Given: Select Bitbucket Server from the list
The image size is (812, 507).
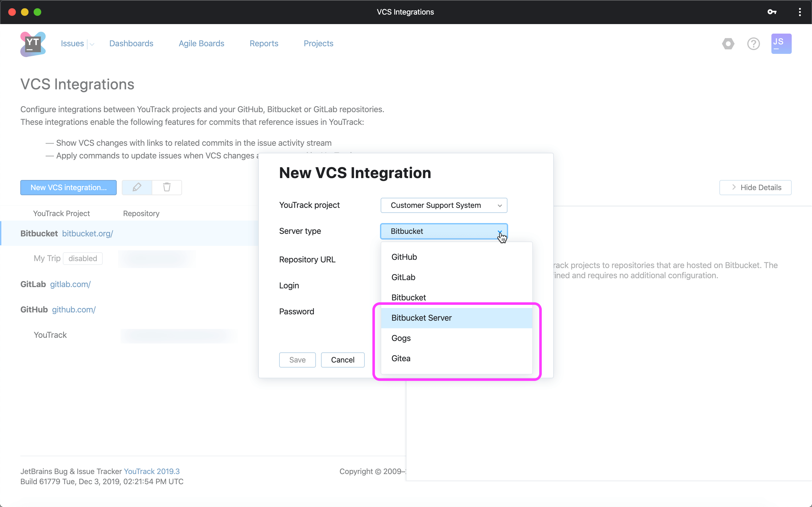Looking at the screenshot, I should (422, 318).
